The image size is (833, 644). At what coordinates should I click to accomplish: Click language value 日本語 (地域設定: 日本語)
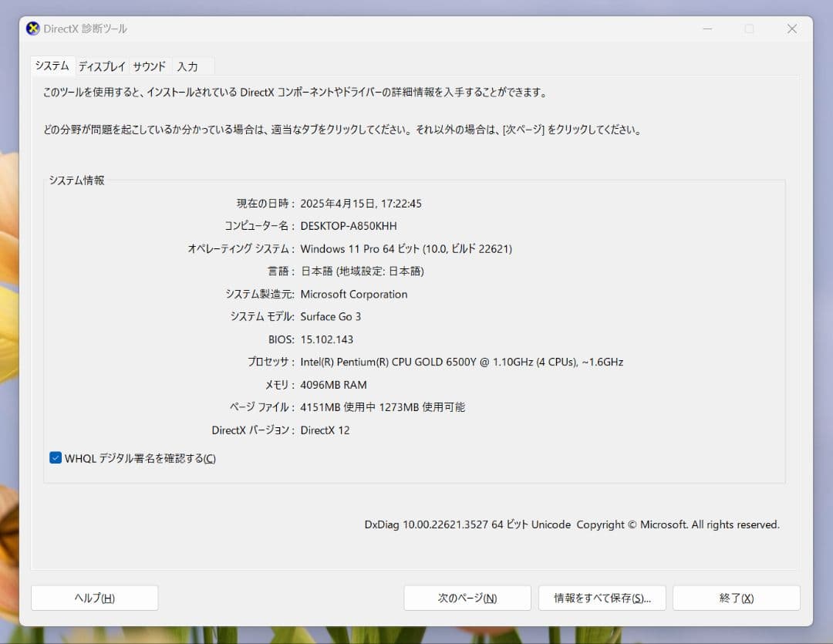click(363, 271)
